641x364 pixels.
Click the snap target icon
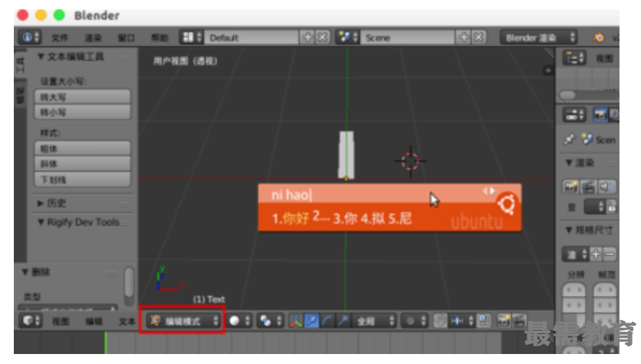pyautogui.click(x=484, y=321)
